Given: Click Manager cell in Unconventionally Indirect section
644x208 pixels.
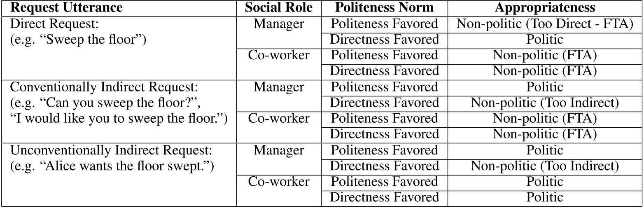Looking at the screenshot, I should 279,150.
